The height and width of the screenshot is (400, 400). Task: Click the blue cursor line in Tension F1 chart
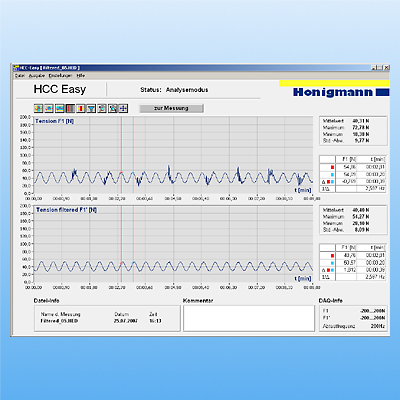click(133, 155)
